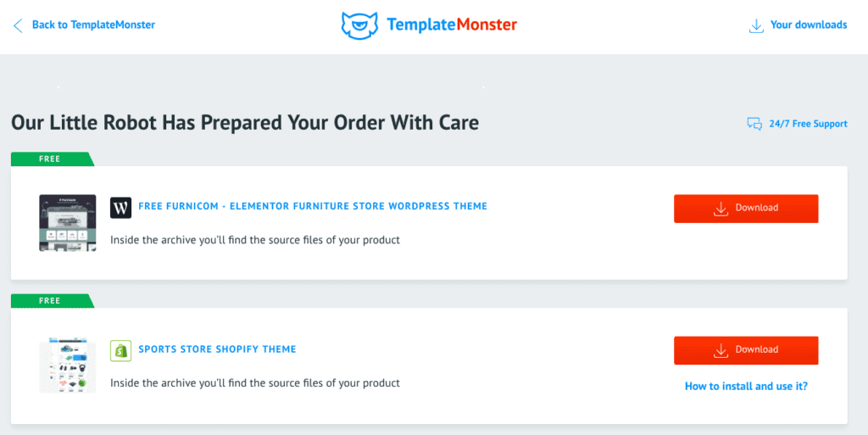Click the Sports Store theme preview thumbnail
Viewport: 868px width, 435px height.
(x=68, y=365)
